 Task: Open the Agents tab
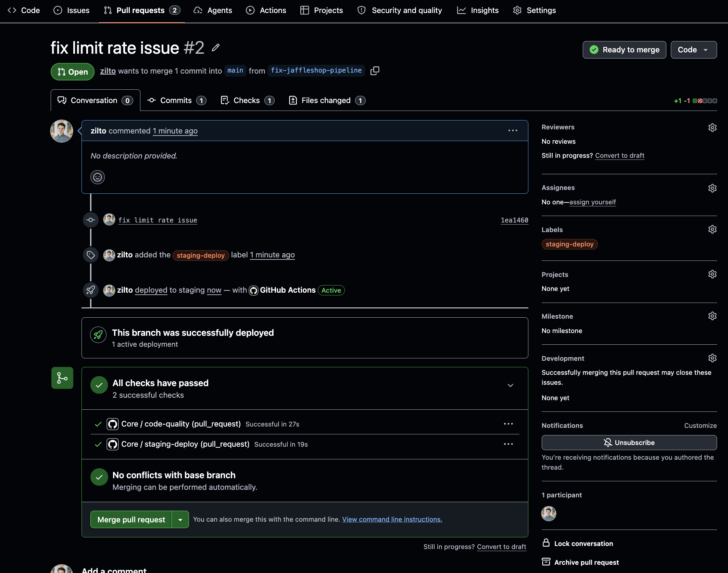click(213, 10)
